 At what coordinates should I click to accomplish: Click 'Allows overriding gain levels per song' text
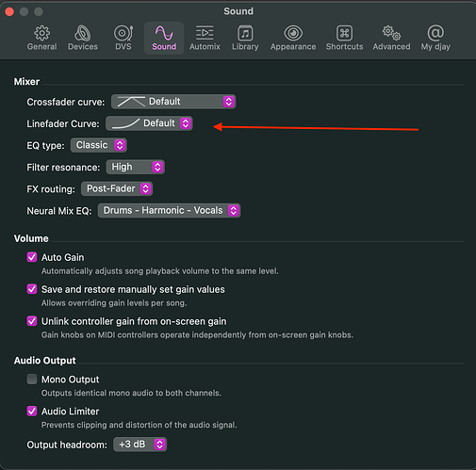114,303
